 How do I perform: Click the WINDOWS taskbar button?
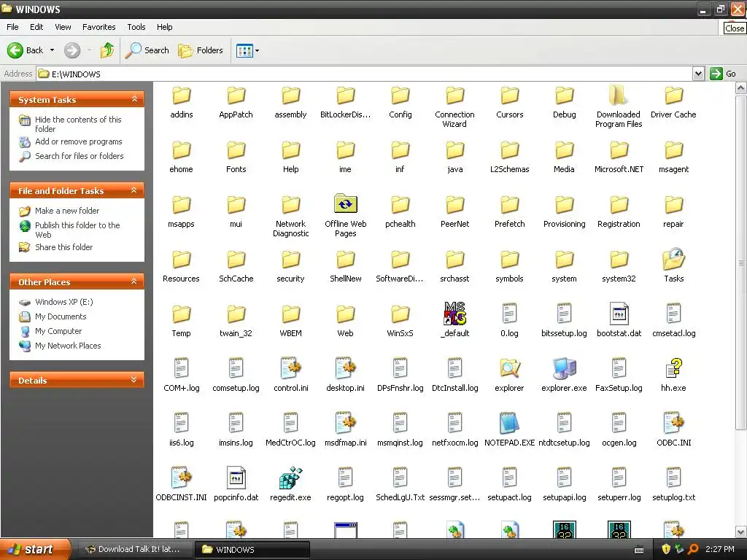point(252,549)
